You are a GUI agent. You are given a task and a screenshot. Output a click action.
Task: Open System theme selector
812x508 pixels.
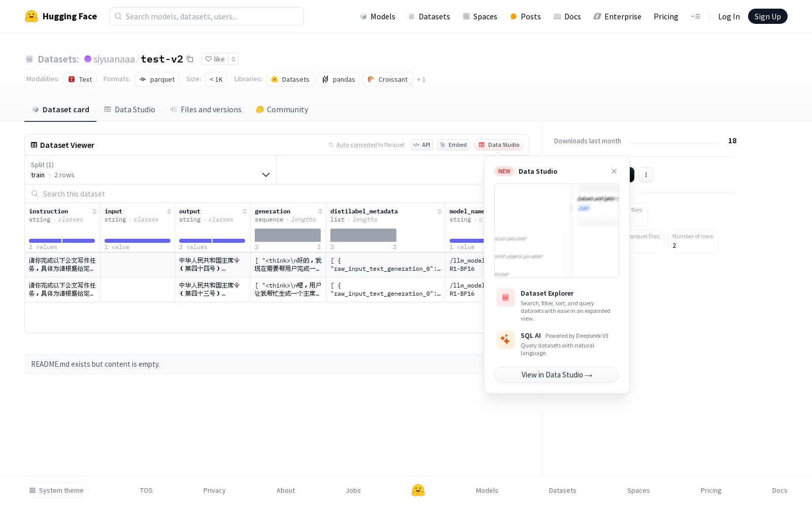click(x=57, y=490)
